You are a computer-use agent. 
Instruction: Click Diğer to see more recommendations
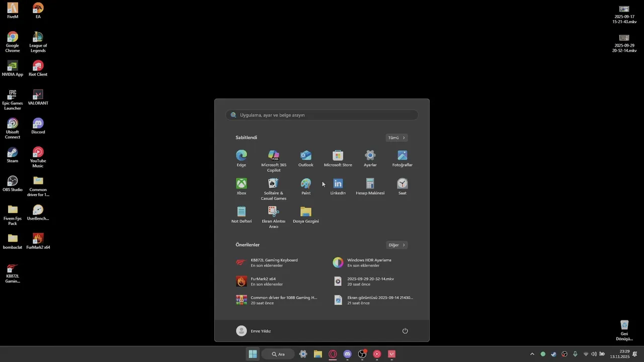coord(396,245)
